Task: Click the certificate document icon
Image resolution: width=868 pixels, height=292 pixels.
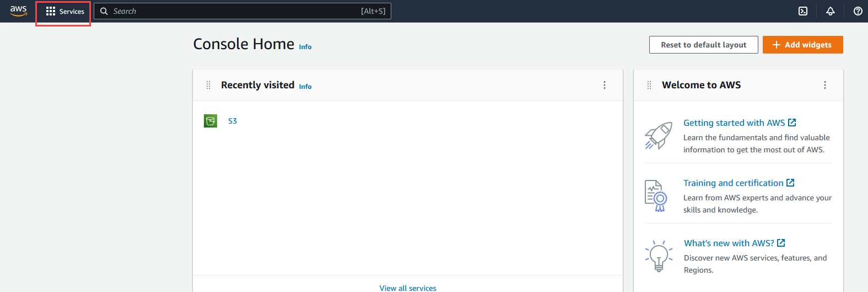Action: click(656, 196)
